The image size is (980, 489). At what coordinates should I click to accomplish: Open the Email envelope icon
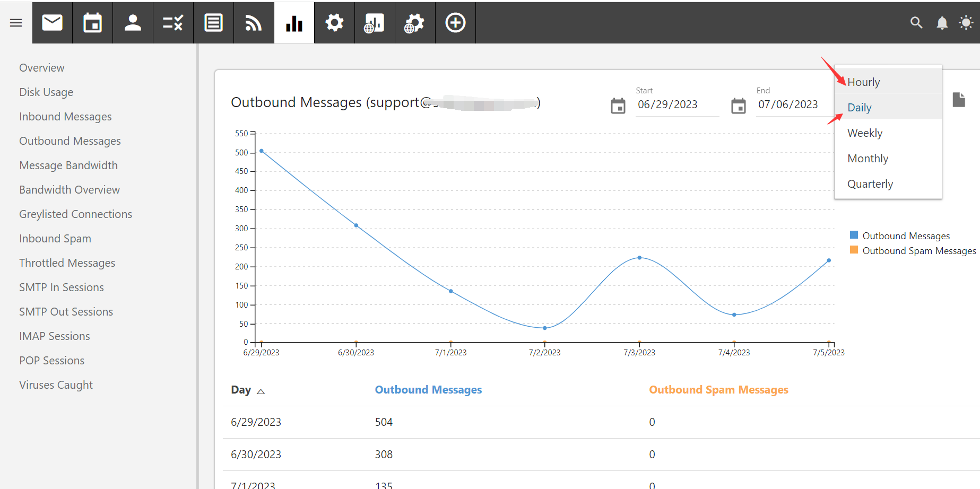click(52, 23)
